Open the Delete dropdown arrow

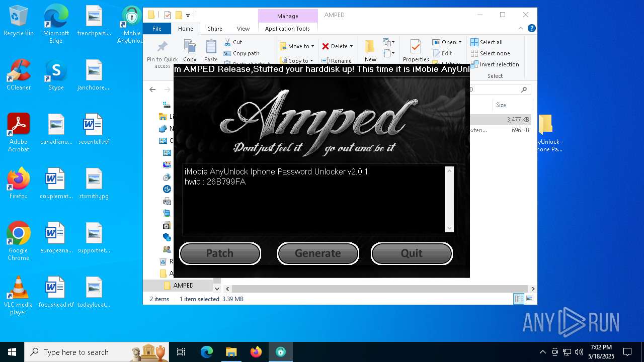pyautogui.click(x=351, y=46)
